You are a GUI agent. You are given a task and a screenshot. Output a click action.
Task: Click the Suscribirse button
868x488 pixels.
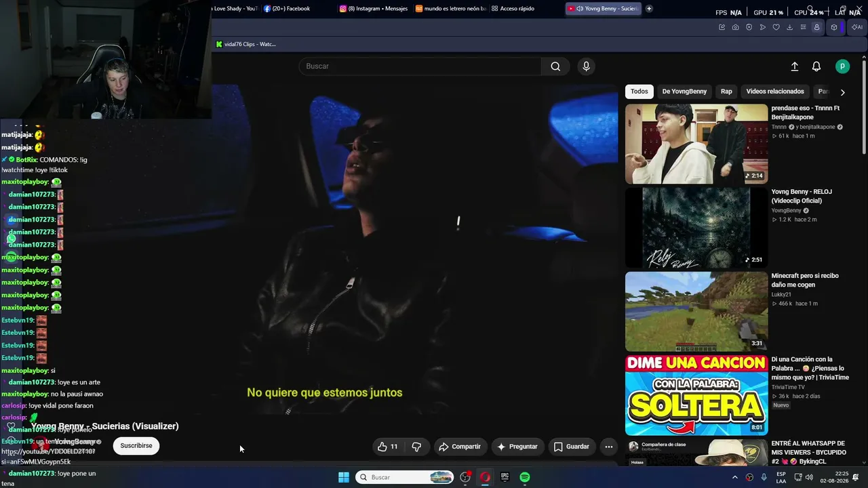[x=136, y=446]
